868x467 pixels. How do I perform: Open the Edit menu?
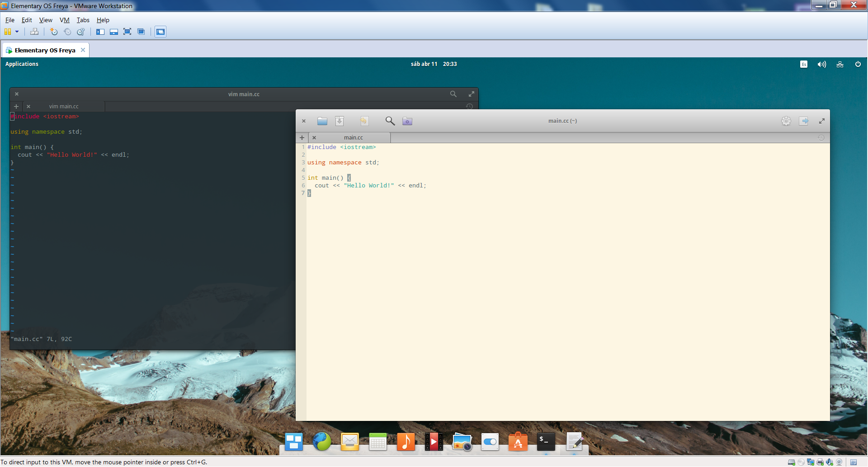pyautogui.click(x=27, y=20)
